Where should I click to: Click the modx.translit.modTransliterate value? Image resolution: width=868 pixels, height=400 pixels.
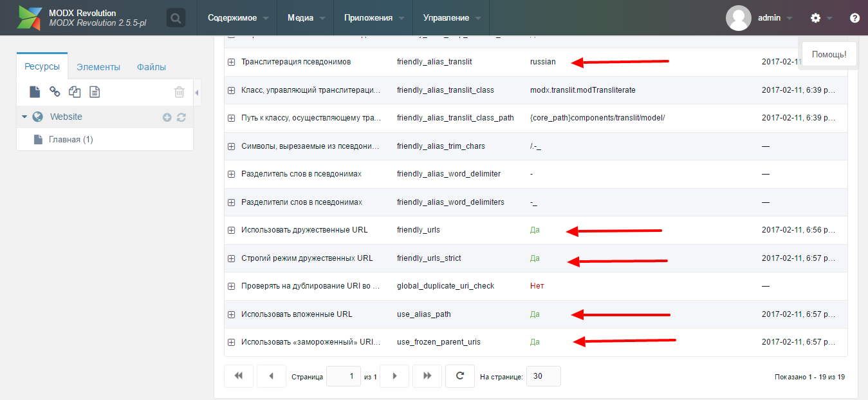[582, 90]
